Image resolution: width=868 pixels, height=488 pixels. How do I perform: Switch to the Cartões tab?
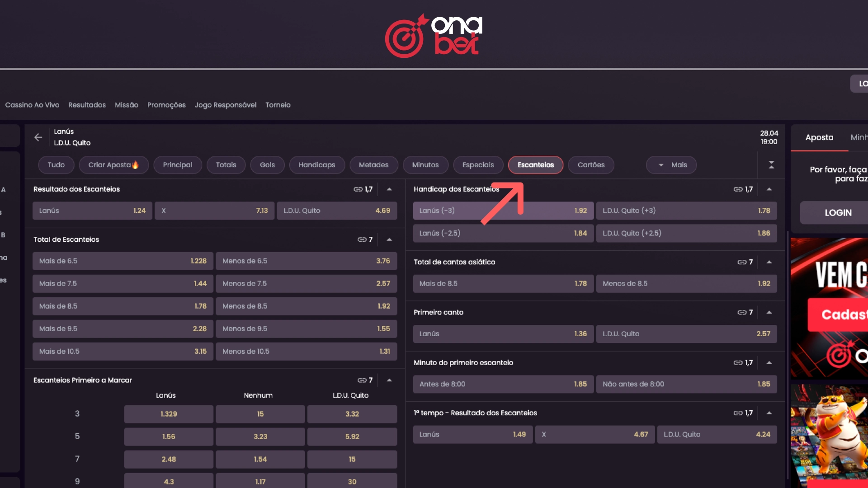coord(591,165)
